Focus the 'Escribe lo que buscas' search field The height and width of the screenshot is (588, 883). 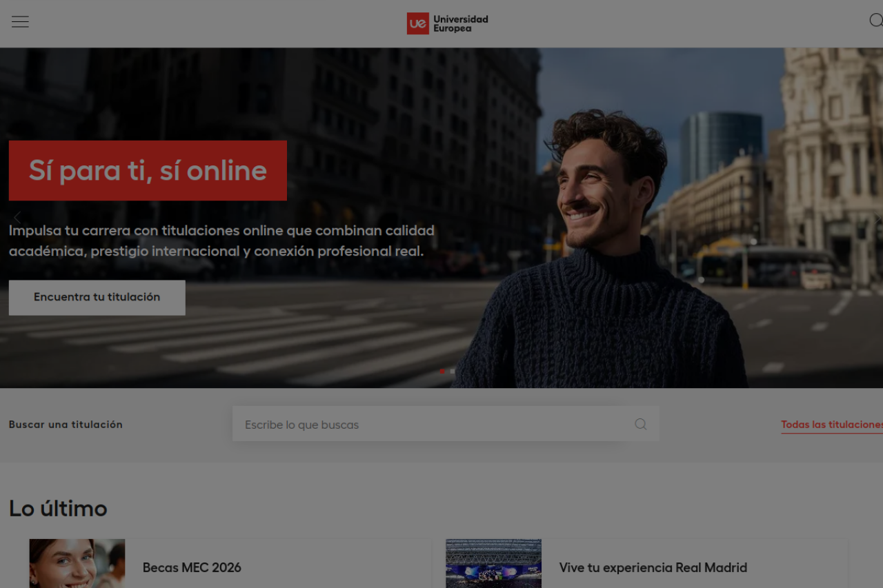435,424
